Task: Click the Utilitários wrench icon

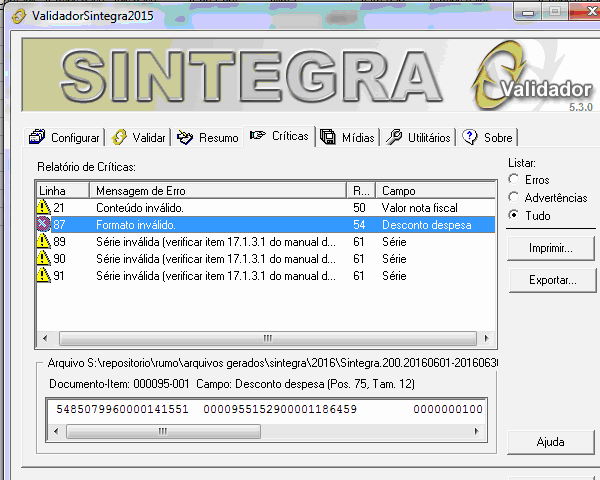Action: [394, 137]
